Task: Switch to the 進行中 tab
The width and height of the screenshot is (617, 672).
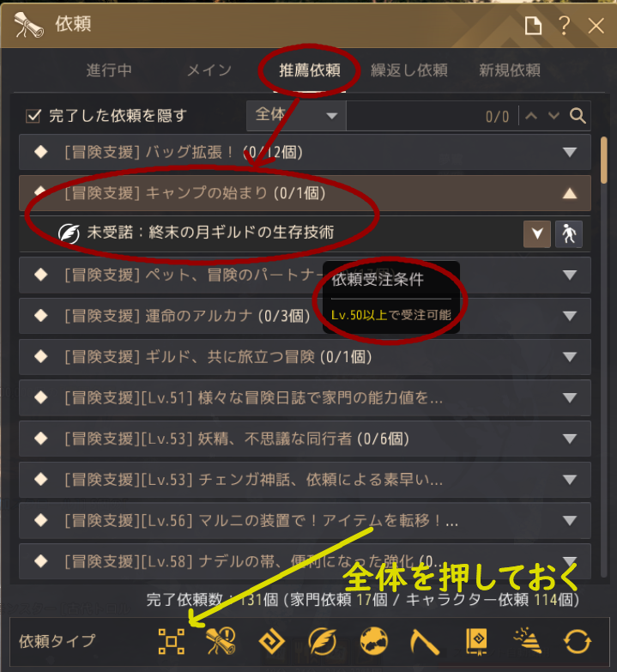Action: (x=109, y=70)
